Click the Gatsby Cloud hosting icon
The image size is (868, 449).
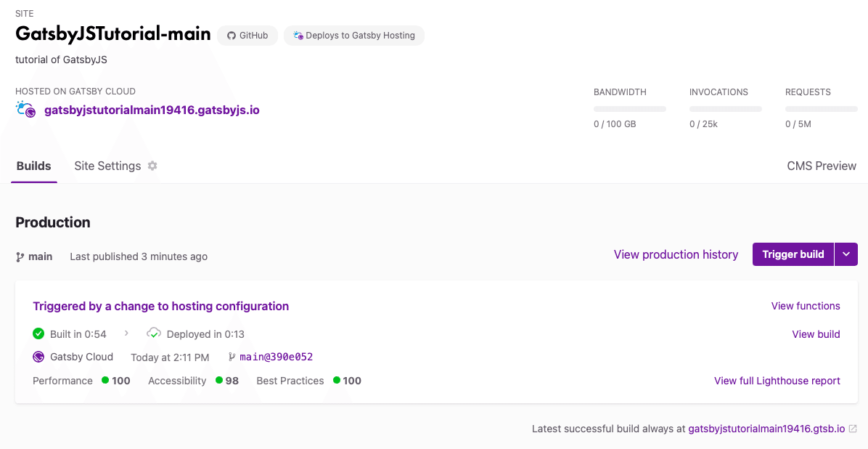click(25, 110)
